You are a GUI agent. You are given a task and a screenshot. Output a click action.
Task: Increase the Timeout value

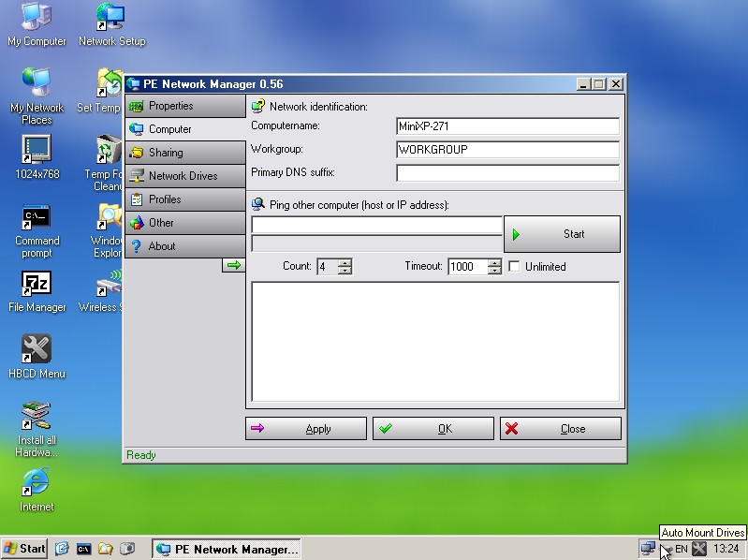pyautogui.click(x=494, y=262)
